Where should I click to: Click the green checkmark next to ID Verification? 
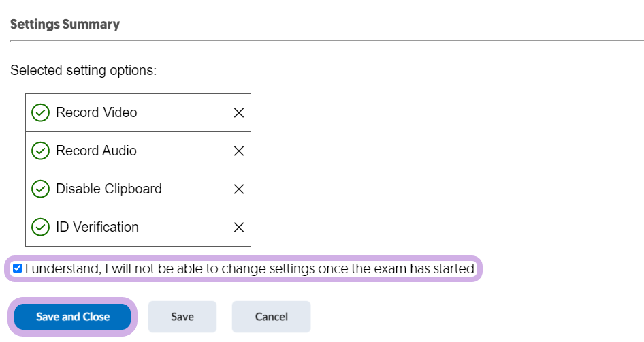40,228
